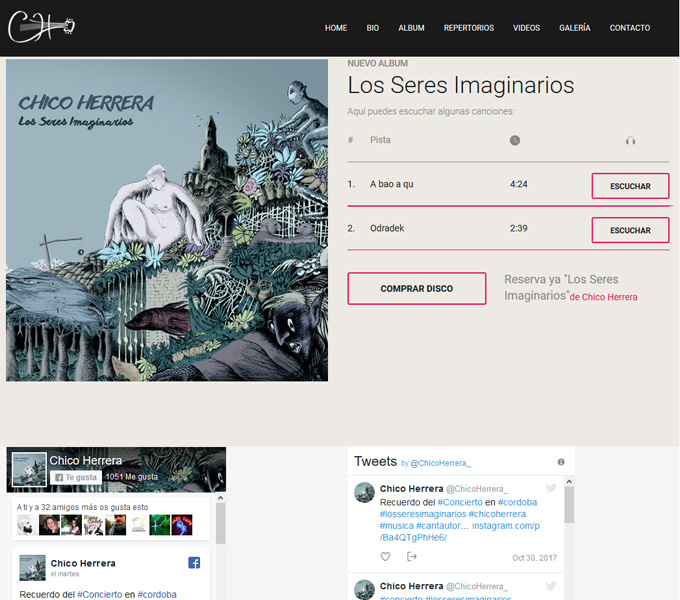Click Twitter bird icon on second tweet
680x600 pixels.
click(x=551, y=586)
